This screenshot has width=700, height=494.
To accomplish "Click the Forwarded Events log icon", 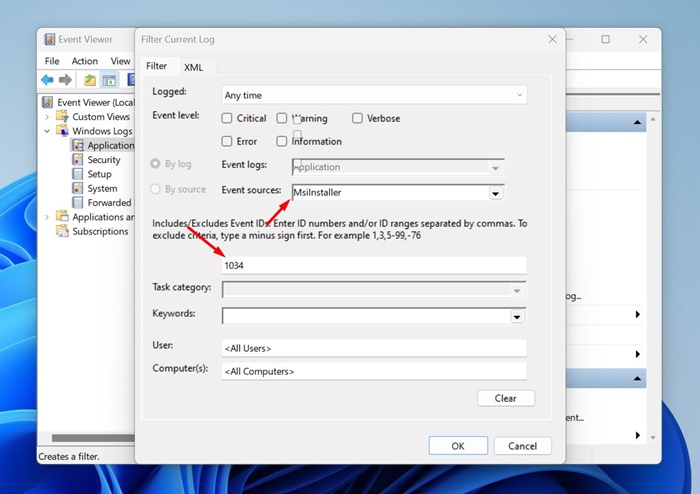I will pyautogui.click(x=78, y=202).
